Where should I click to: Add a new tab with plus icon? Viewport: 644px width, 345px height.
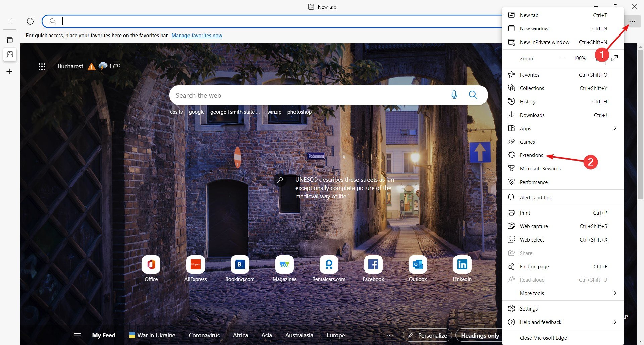point(10,71)
